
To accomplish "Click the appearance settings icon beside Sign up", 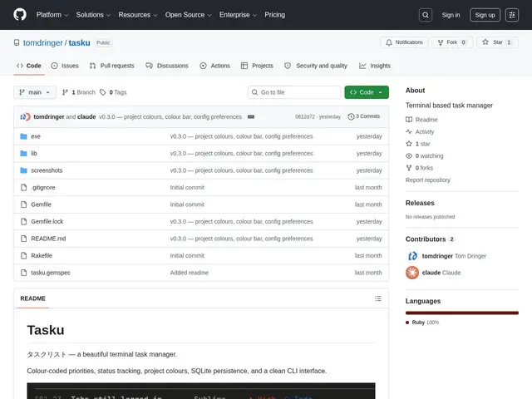I will tap(512, 15).
